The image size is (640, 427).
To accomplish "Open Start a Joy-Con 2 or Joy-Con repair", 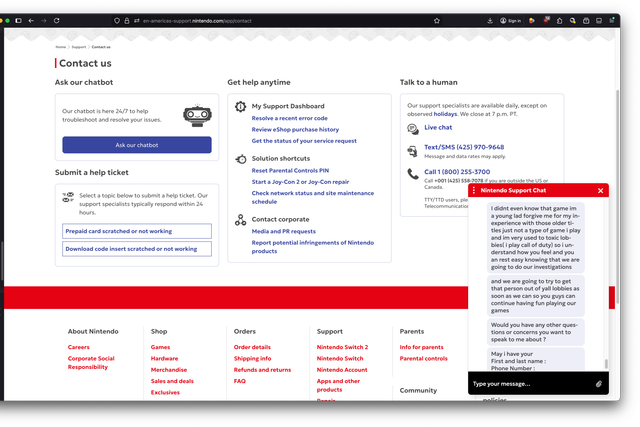I will point(300,182).
